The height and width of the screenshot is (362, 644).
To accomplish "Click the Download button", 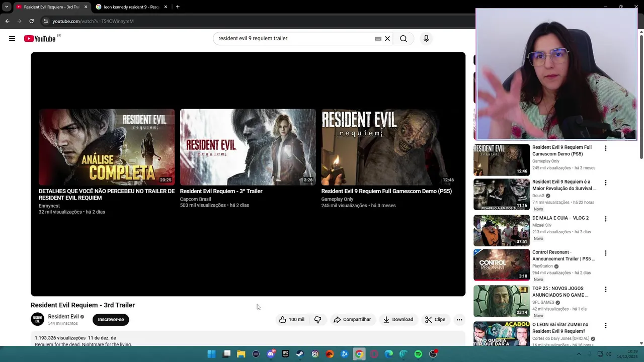I will (398, 320).
